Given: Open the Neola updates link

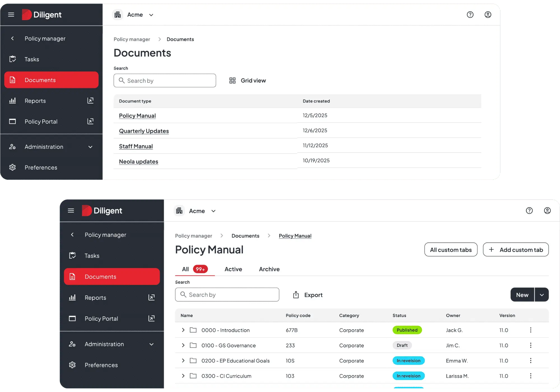Looking at the screenshot, I should pyautogui.click(x=139, y=162).
